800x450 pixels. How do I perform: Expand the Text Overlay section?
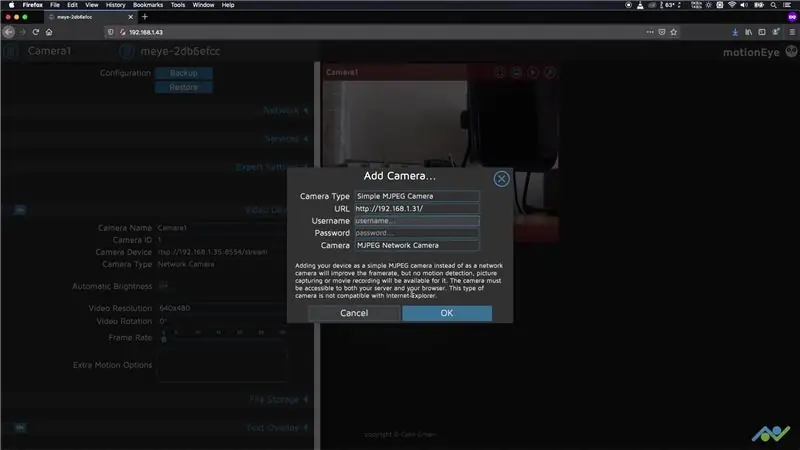click(x=278, y=428)
